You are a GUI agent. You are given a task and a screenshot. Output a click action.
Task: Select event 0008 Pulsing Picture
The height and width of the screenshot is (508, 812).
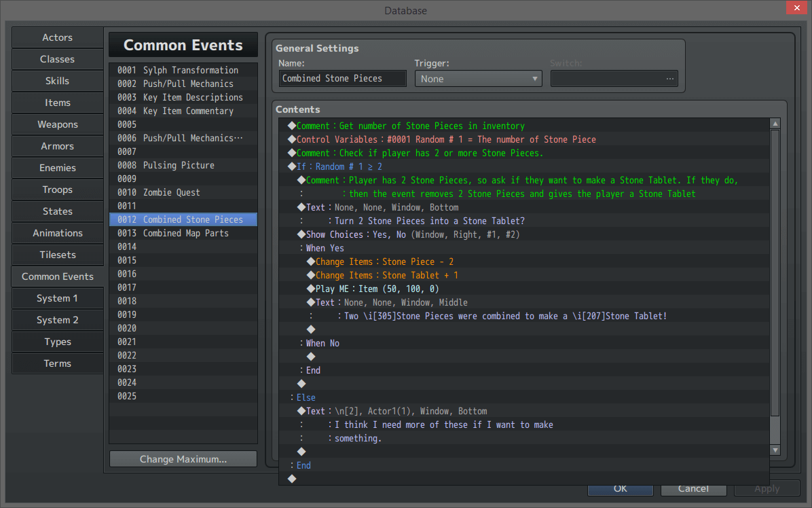pyautogui.click(x=183, y=165)
